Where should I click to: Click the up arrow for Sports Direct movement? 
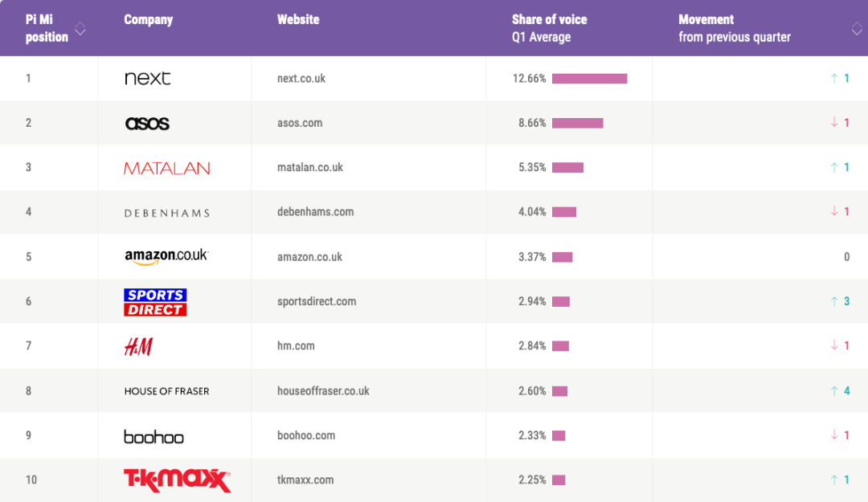834,302
